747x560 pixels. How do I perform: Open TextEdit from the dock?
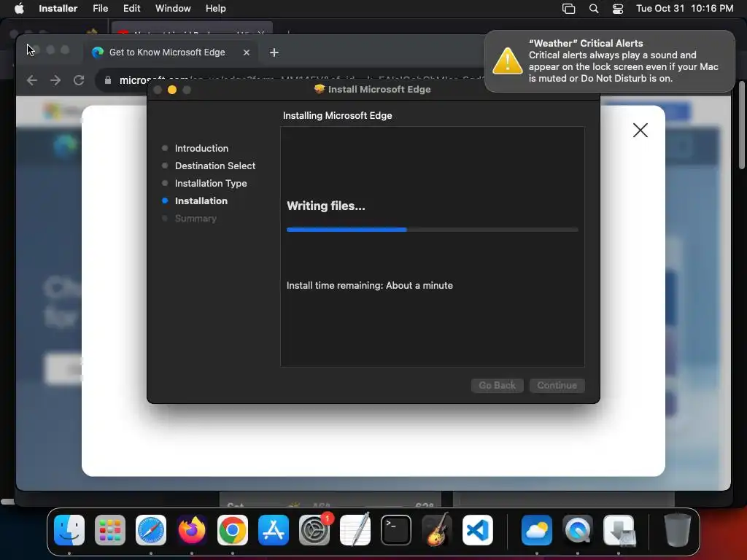pos(355,530)
